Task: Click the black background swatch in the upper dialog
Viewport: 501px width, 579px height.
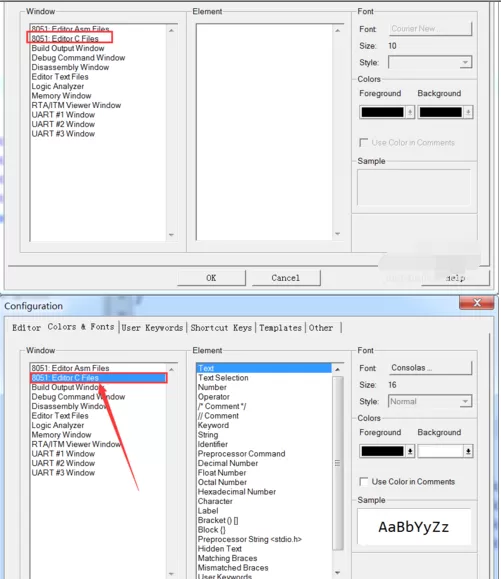Action: [441, 112]
